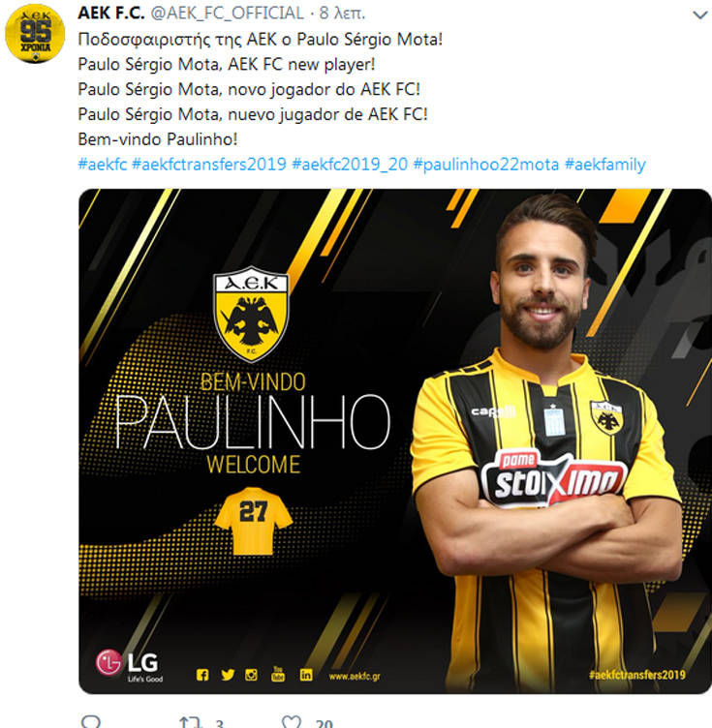712x728 pixels.
Task: Open the #aekfc hashtag
Action: (x=102, y=165)
